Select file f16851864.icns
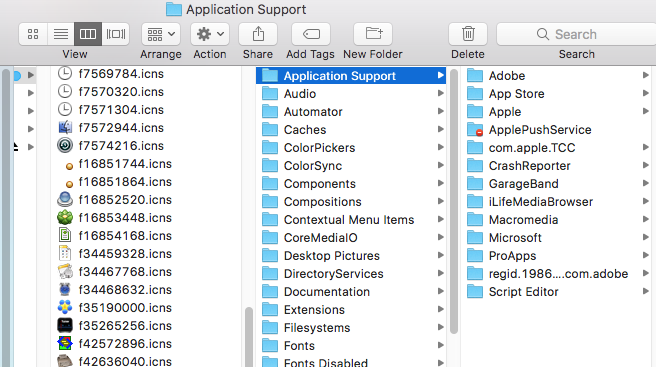 coord(125,182)
